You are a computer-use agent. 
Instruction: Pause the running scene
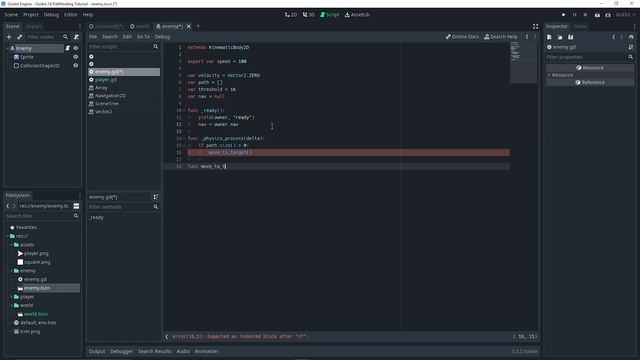coord(574,15)
